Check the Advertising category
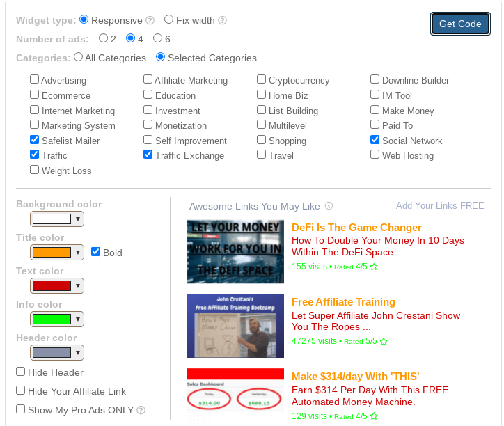 [x=34, y=79]
